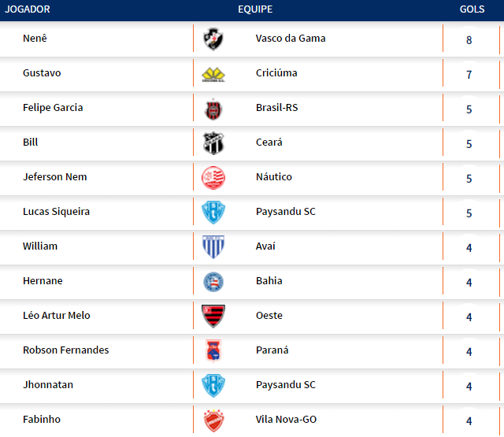Click the Avaí team crest
This screenshot has height=437, width=504.
[213, 247]
